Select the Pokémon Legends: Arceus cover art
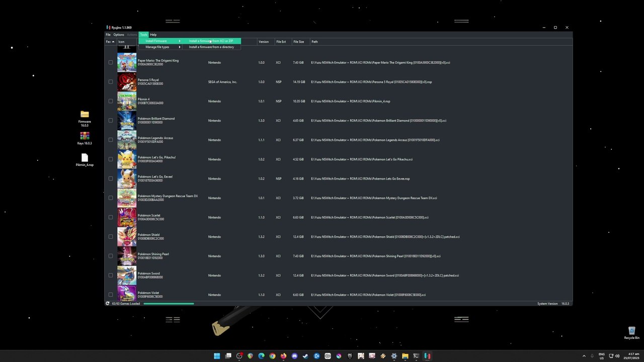 click(127, 140)
